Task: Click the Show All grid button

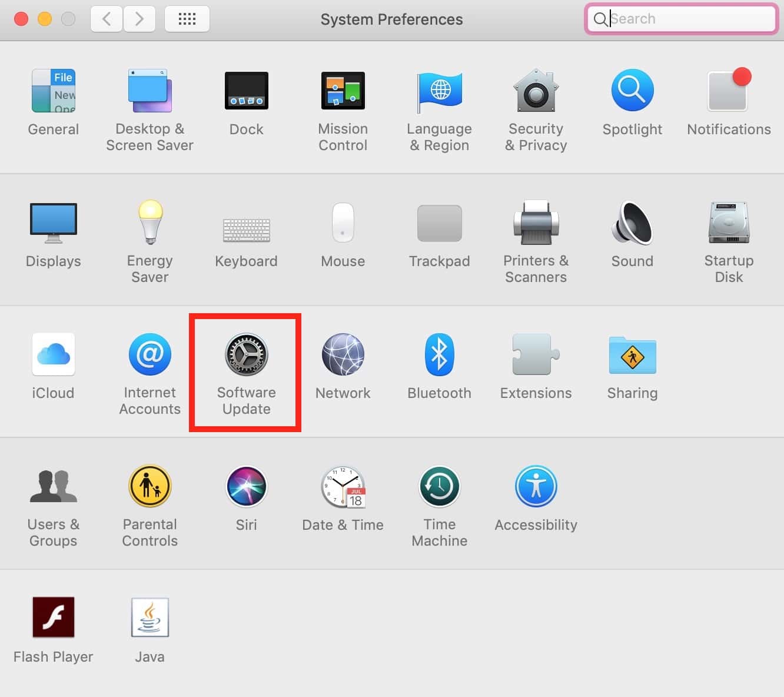Action: coord(187,19)
